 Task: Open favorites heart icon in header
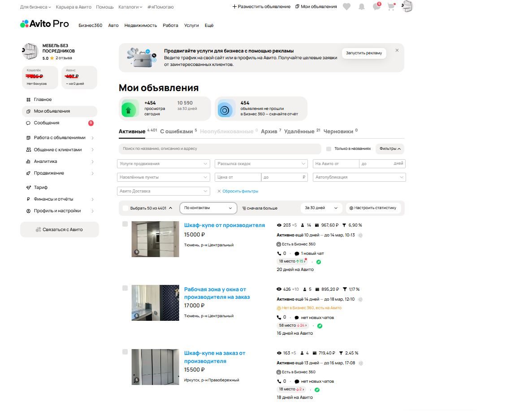coord(346,6)
